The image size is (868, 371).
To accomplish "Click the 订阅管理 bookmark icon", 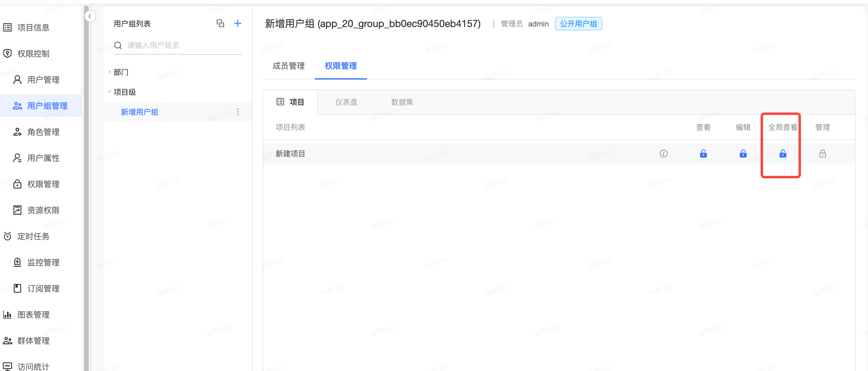I will click(17, 288).
